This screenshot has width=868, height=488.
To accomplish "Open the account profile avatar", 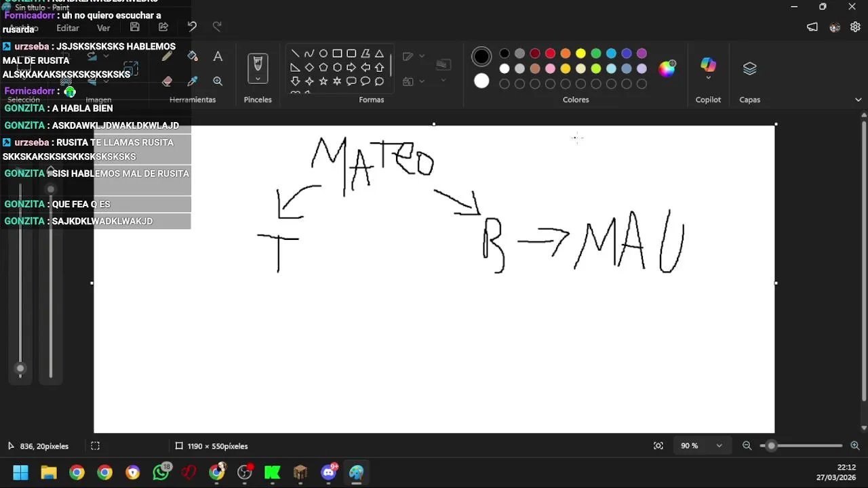I will 835,27.
